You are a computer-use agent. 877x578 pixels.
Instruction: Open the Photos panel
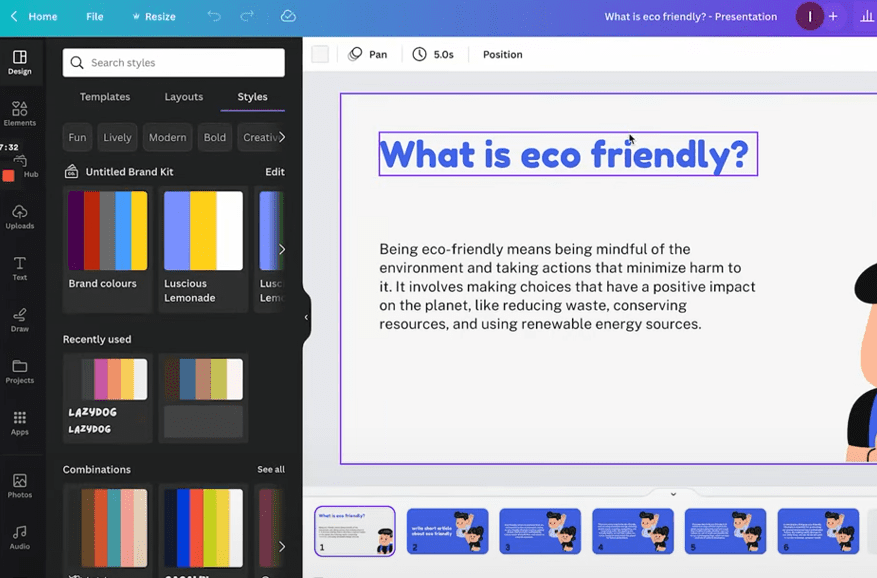[x=20, y=486]
